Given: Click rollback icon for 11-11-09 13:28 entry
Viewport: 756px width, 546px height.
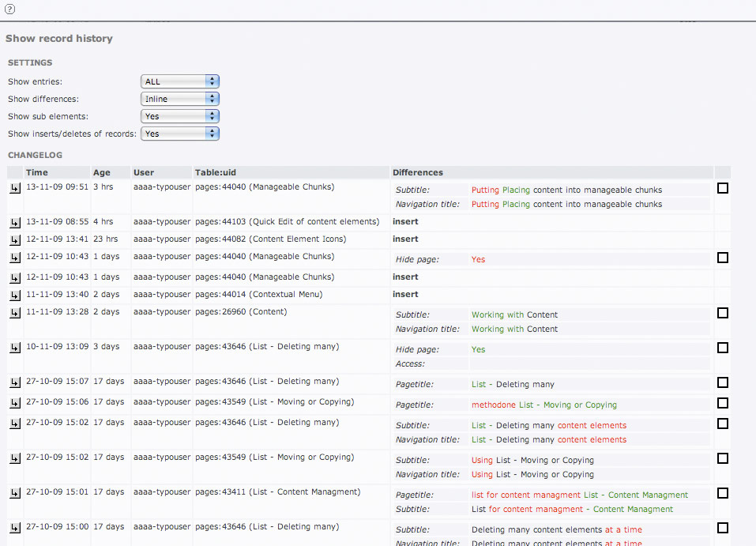Looking at the screenshot, I should click(15, 314).
